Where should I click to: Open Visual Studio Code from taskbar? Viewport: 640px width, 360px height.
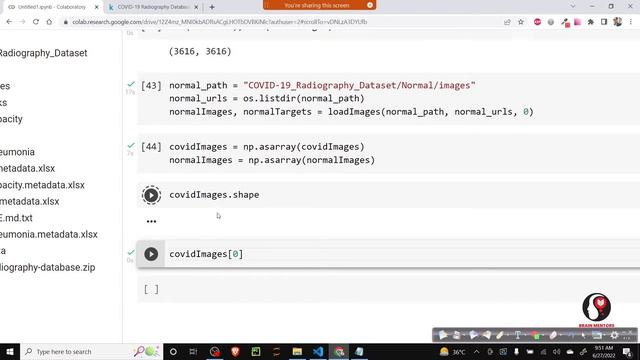click(318, 351)
